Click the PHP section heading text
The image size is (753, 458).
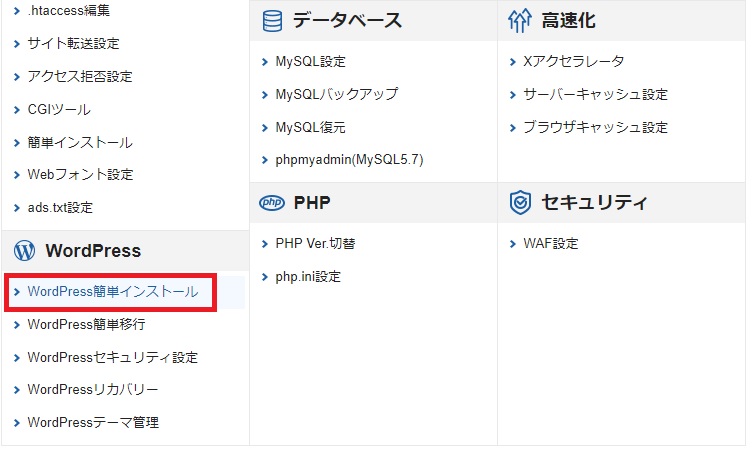tap(312, 203)
